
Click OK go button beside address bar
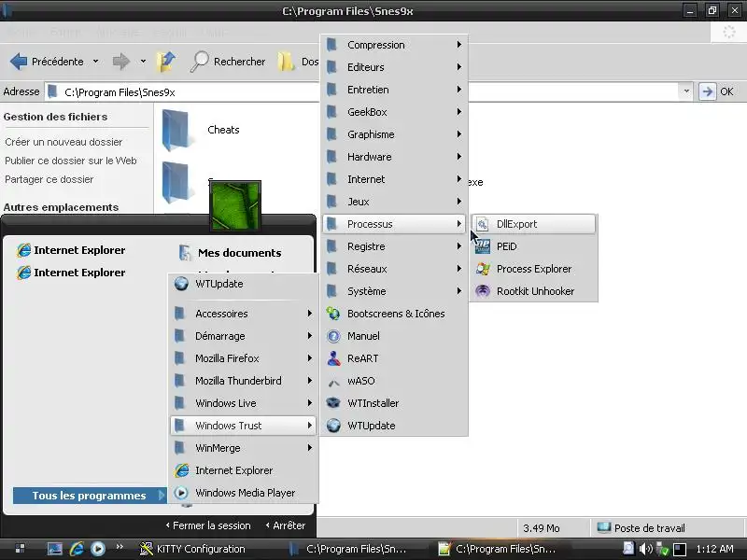tap(716, 91)
